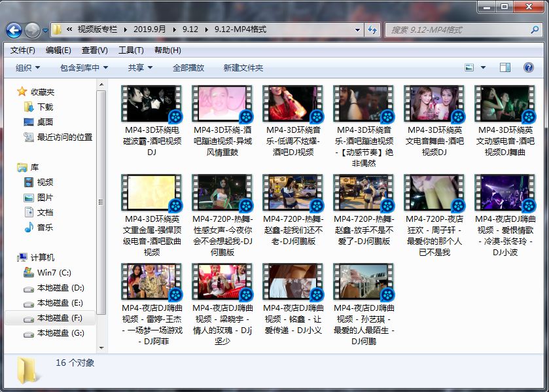Viewport: 549px width, 392px height.
Task: Select video MP4-3D环绕电磁波霸-酒吧视频DJ
Action: coord(152,120)
